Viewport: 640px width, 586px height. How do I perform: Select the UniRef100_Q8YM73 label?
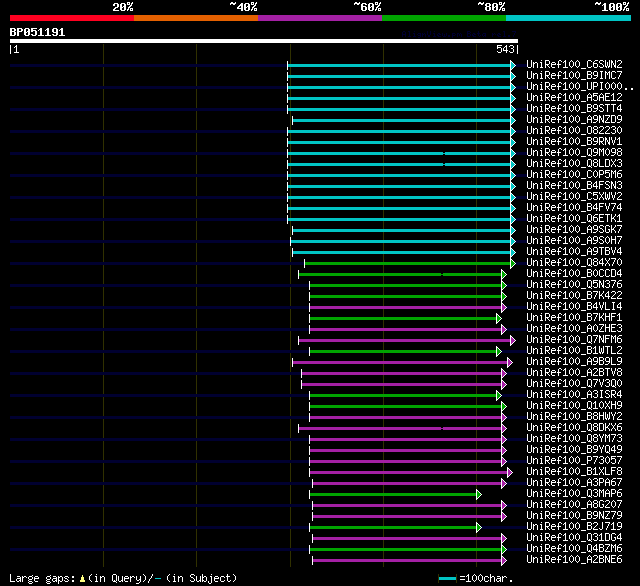(574, 439)
